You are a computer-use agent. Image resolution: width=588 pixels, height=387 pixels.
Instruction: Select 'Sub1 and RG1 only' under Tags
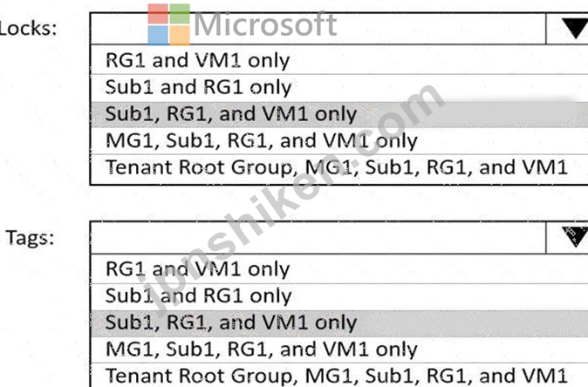[339, 296]
